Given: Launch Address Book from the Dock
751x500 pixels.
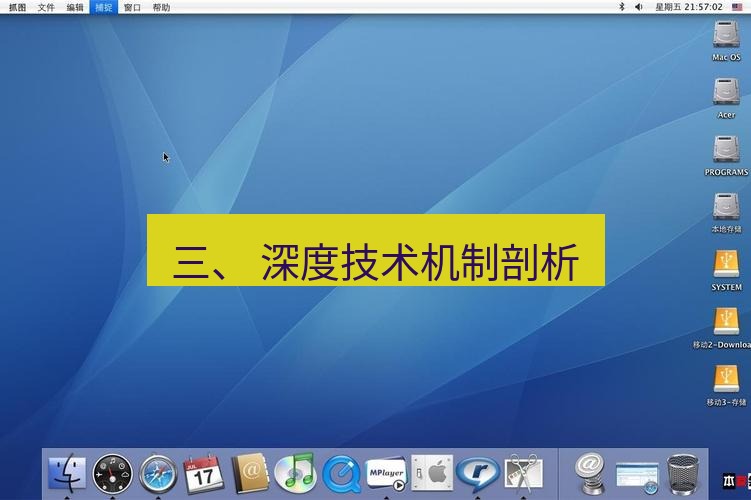Looking at the screenshot, I should point(250,473).
